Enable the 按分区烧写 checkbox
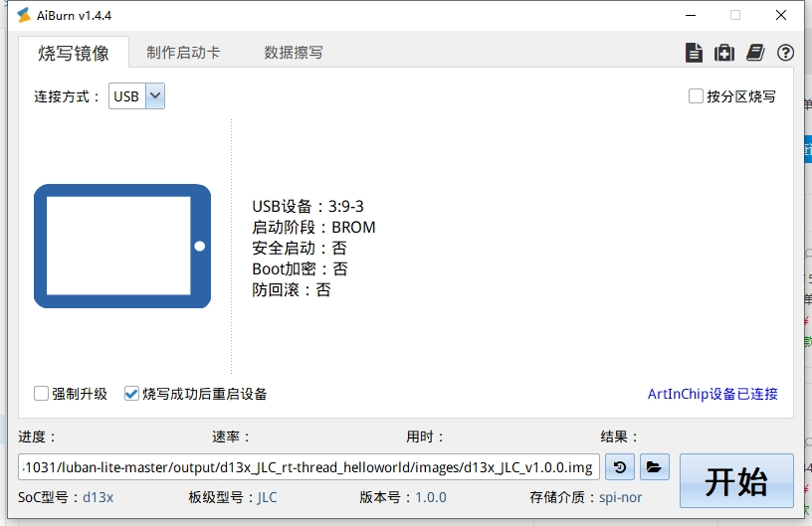812x526 pixels. (697, 96)
